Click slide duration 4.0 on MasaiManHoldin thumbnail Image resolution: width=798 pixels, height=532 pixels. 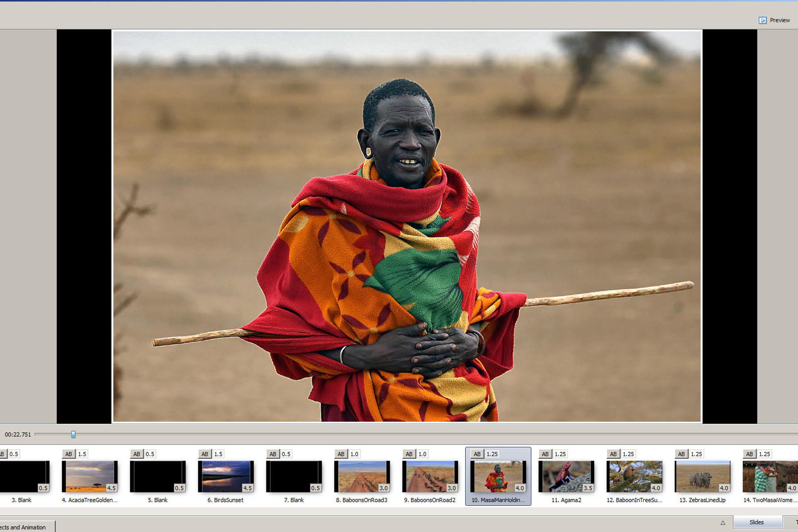(x=520, y=488)
